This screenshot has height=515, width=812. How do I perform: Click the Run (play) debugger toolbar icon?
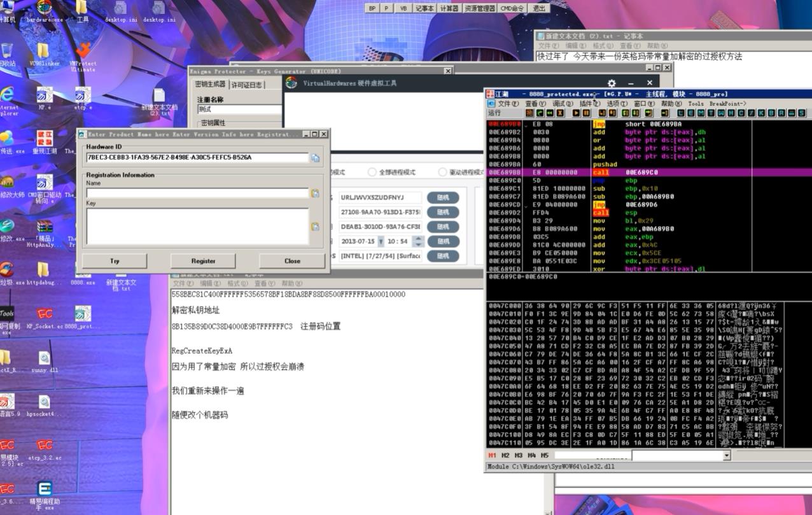pos(576,113)
